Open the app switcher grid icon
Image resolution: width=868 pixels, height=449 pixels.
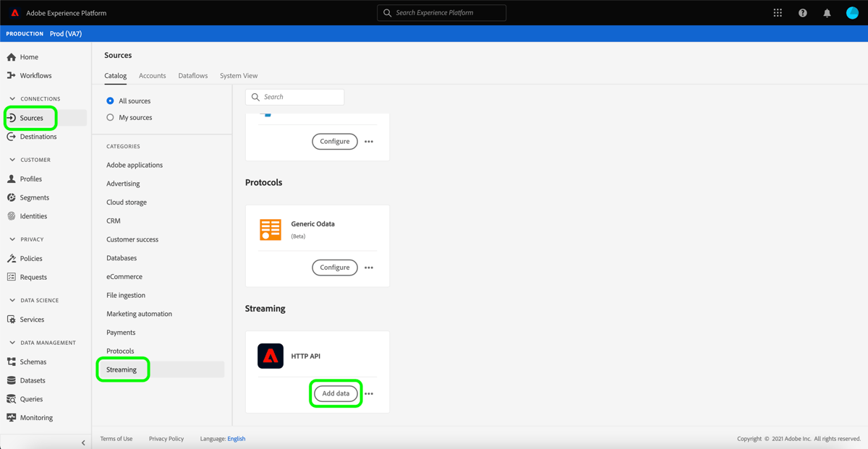pos(778,12)
